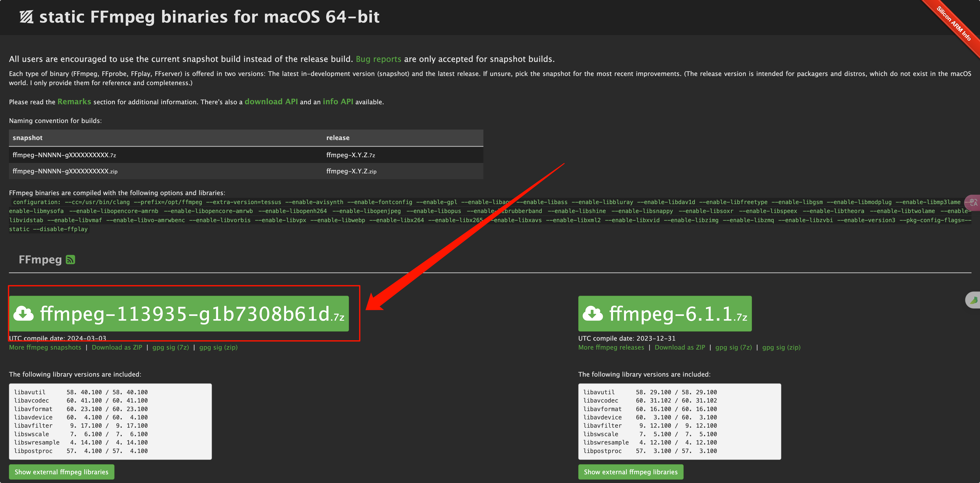Click the green leaf floating icon at right edge
980x483 pixels.
point(973,300)
